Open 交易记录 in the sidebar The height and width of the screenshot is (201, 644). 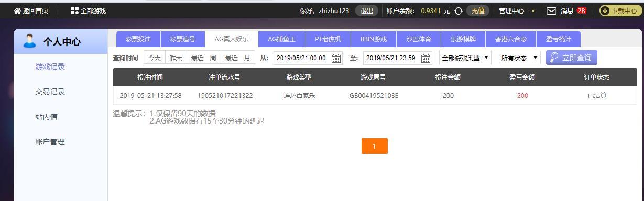tap(50, 92)
